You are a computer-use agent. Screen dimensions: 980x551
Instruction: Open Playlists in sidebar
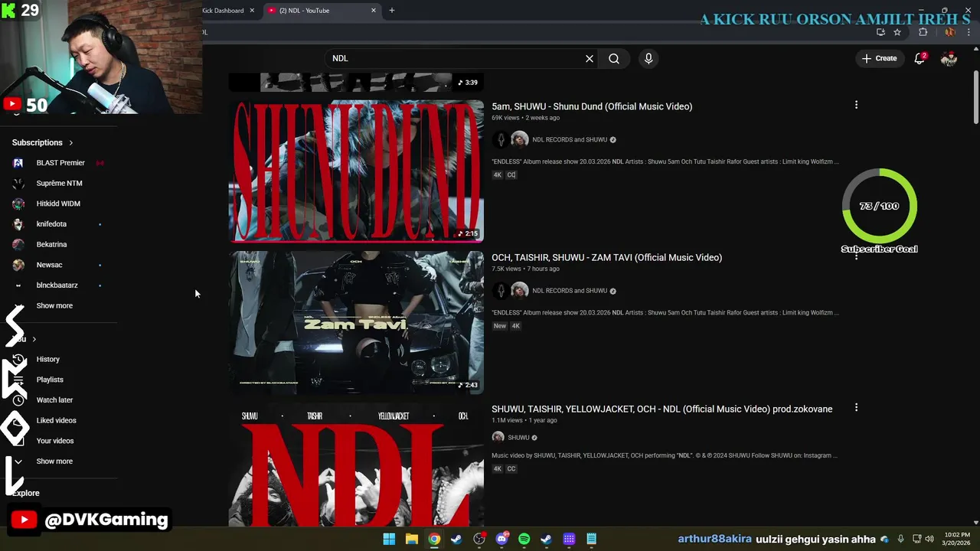pos(50,380)
